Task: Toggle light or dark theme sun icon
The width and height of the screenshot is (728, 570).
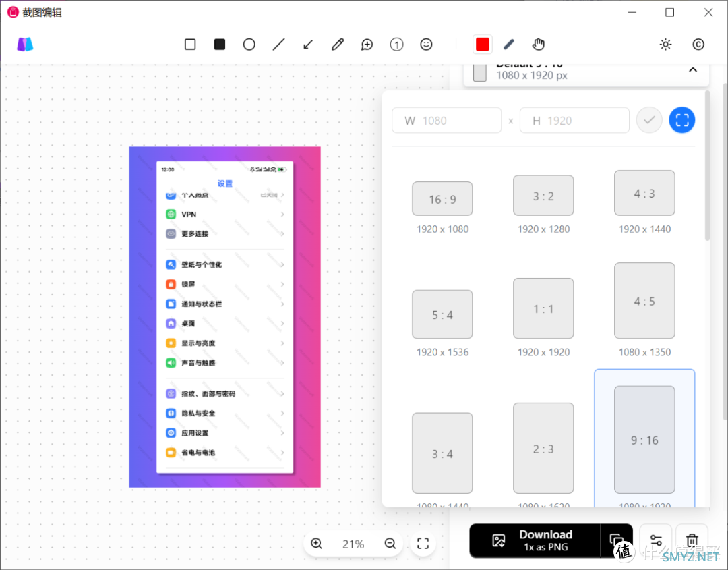Action: 666,45
